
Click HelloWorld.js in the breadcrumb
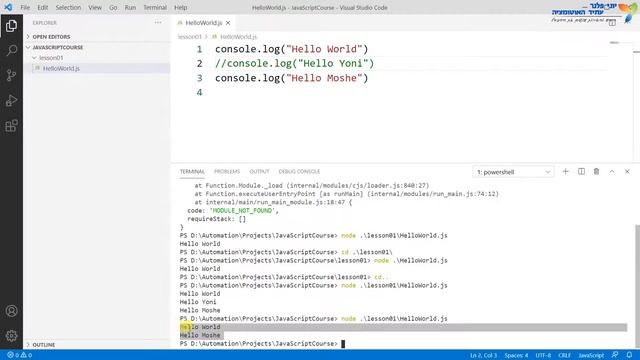238,37
